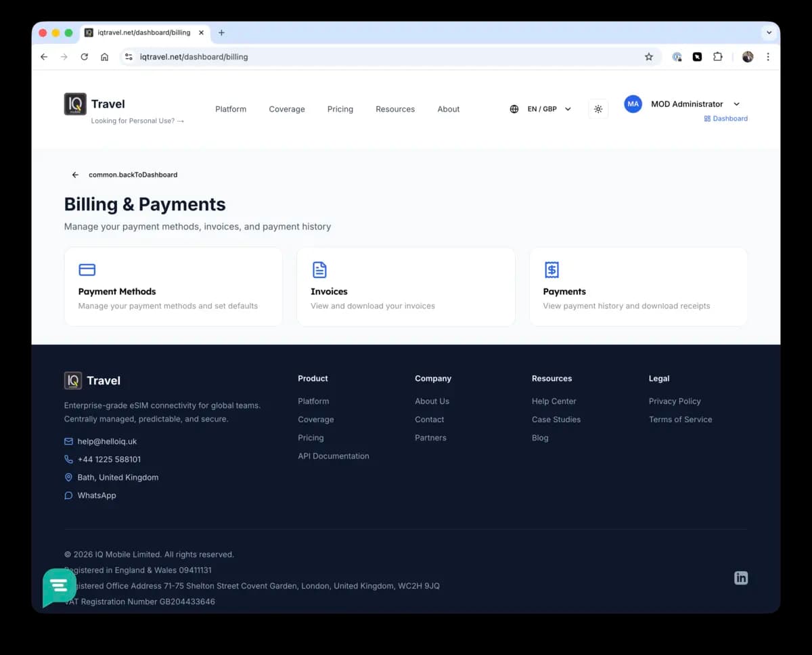Open the browser extensions puzzle icon

point(718,57)
